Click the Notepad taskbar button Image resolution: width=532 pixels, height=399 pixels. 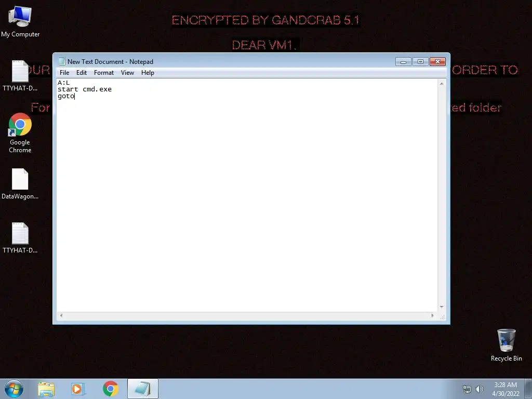tap(143, 389)
